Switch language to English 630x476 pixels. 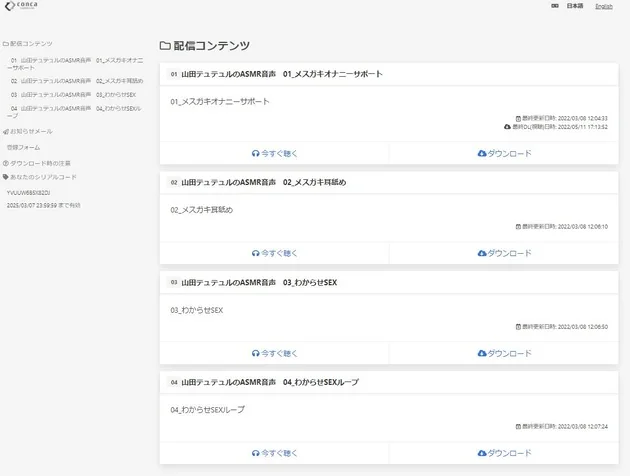point(603,6)
